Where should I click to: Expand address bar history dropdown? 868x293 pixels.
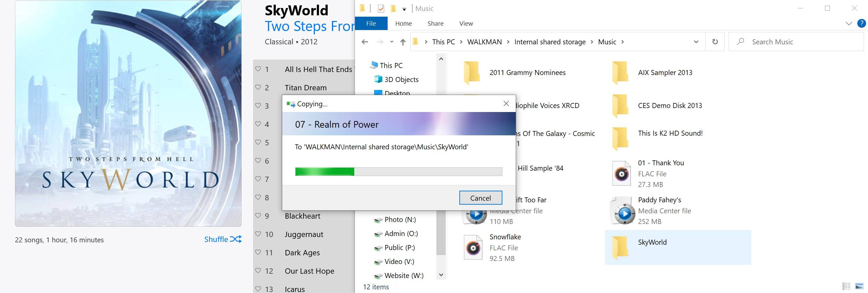[x=696, y=42]
